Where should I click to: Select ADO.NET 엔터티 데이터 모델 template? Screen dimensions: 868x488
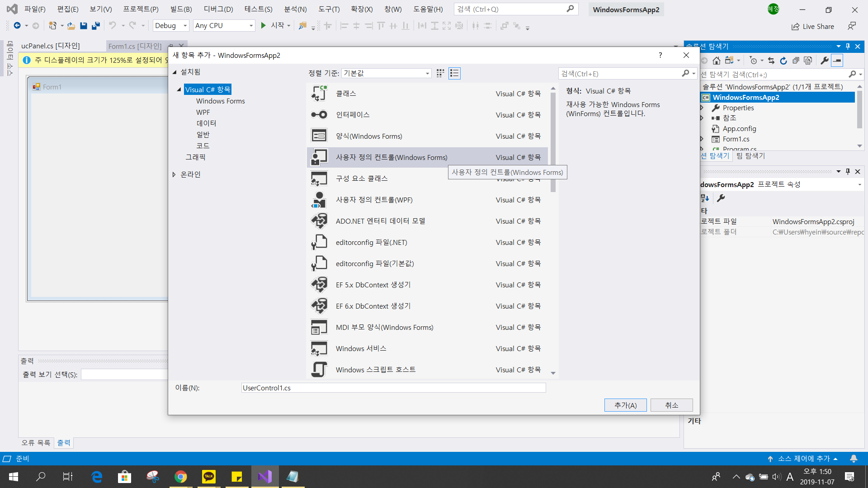[380, 221]
